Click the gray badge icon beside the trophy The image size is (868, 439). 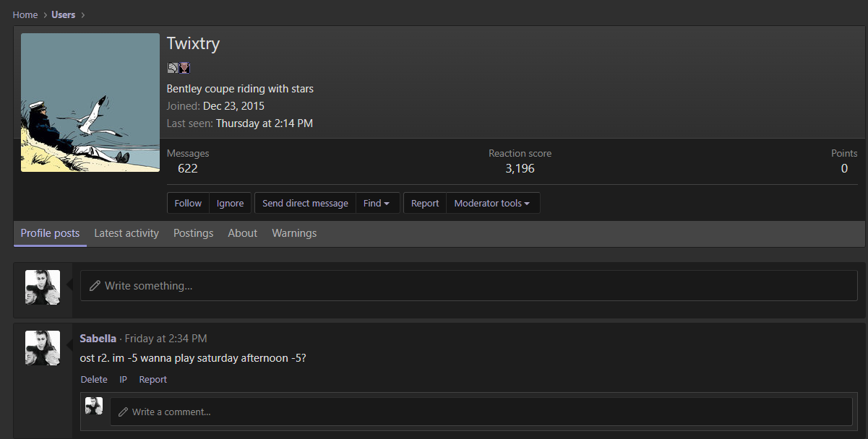pos(173,68)
